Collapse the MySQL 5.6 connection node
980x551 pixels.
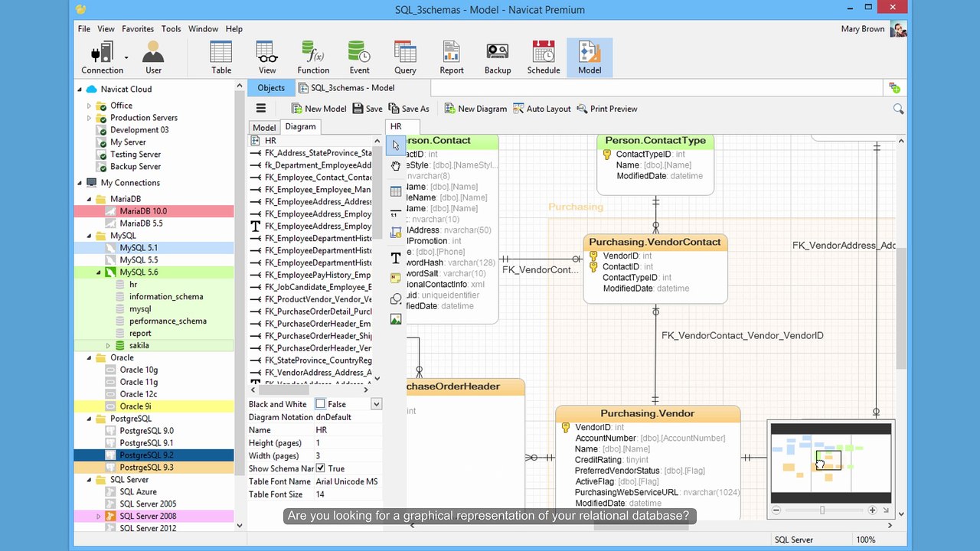99,272
